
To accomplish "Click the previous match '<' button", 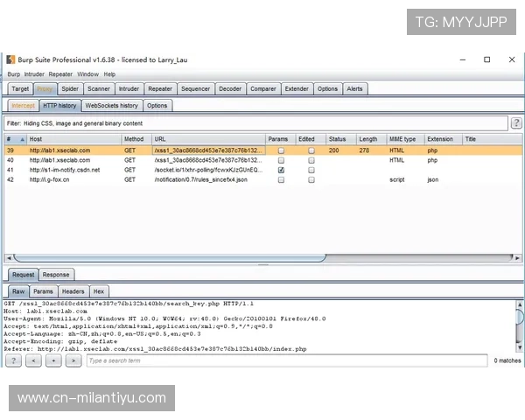I will tap(33, 360).
